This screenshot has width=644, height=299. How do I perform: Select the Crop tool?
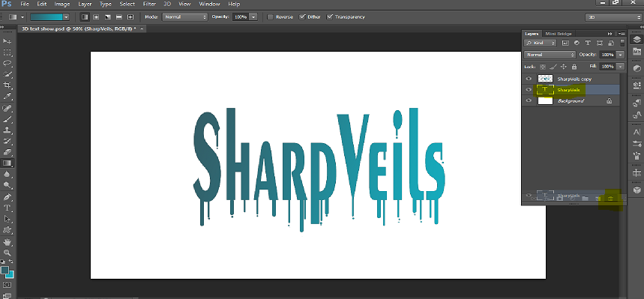[7, 85]
